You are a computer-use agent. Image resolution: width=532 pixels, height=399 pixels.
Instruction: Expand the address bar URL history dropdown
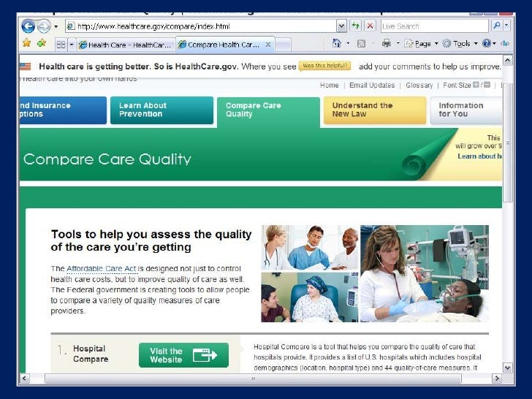click(x=341, y=26)
